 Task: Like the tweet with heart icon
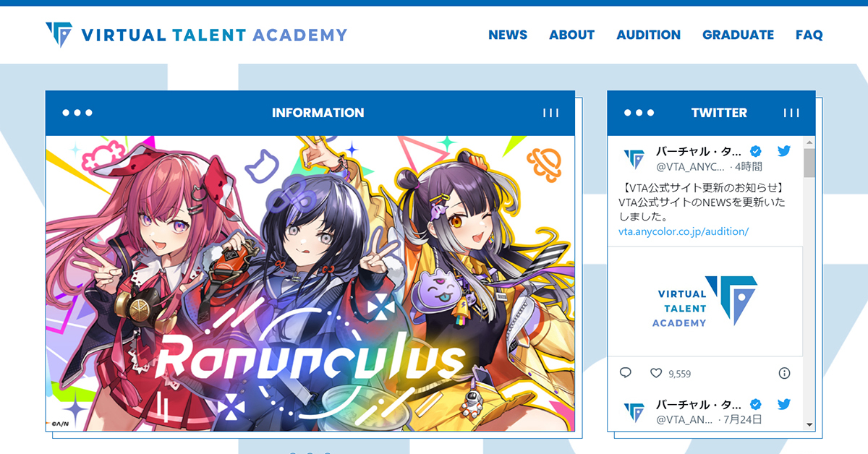pos(656,373)
